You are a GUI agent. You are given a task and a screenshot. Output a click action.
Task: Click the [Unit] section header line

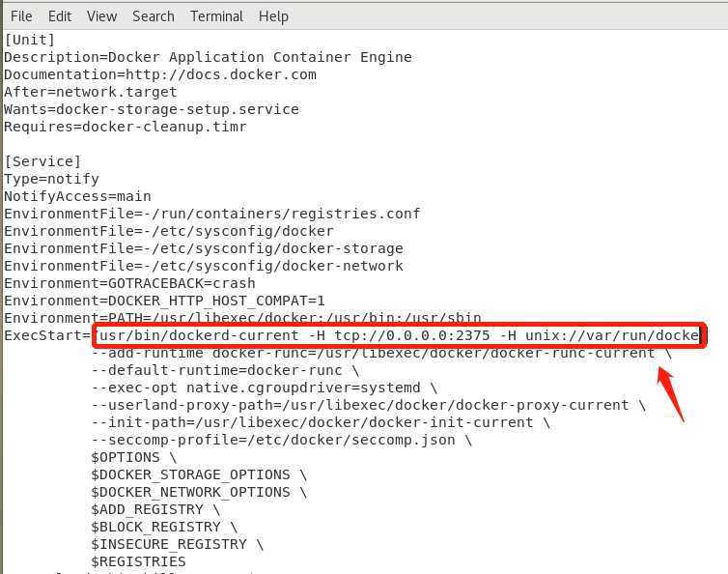coord(30,40)
